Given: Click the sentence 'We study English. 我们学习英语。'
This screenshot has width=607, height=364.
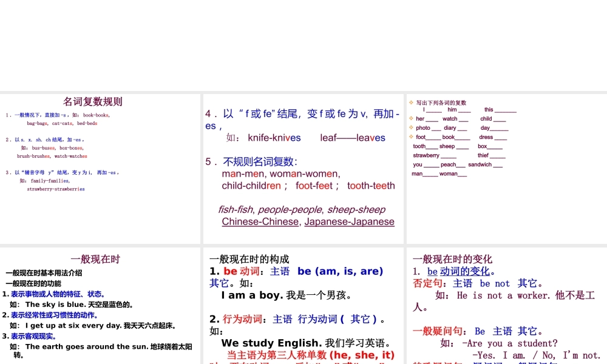Looking at the screenshot, I should pos(307,343).
